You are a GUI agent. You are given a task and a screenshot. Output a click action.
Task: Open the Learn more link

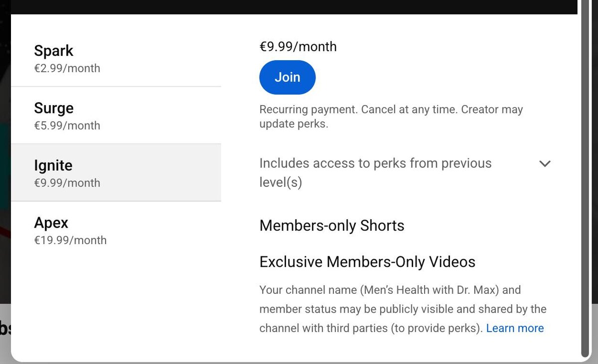[515, 328]
